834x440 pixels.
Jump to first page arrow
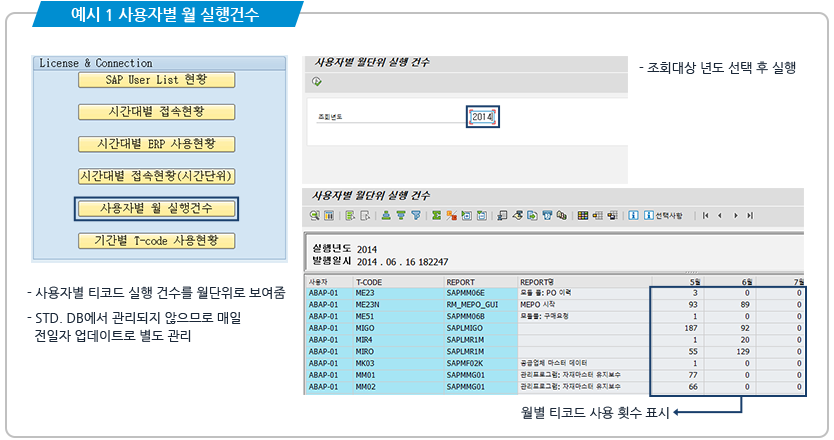pyautogui.click(x=706, y=215)
